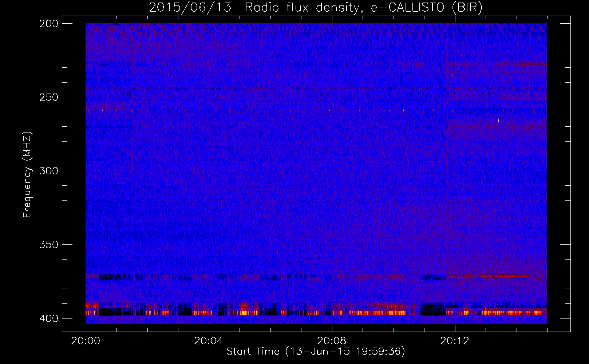Click the 20:00 time tick label
This screenshot has height=364, width=589.
pyautogui.click(x=86, y=341)
